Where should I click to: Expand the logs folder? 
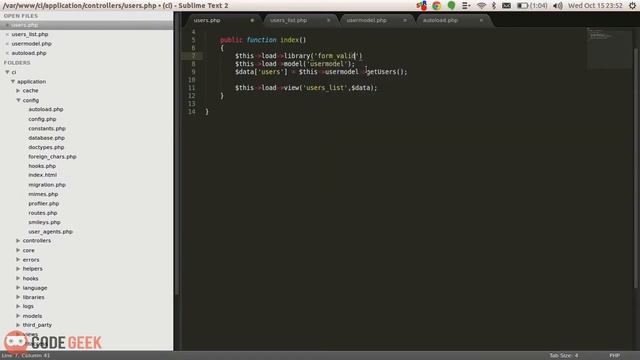tap(18, 306)
